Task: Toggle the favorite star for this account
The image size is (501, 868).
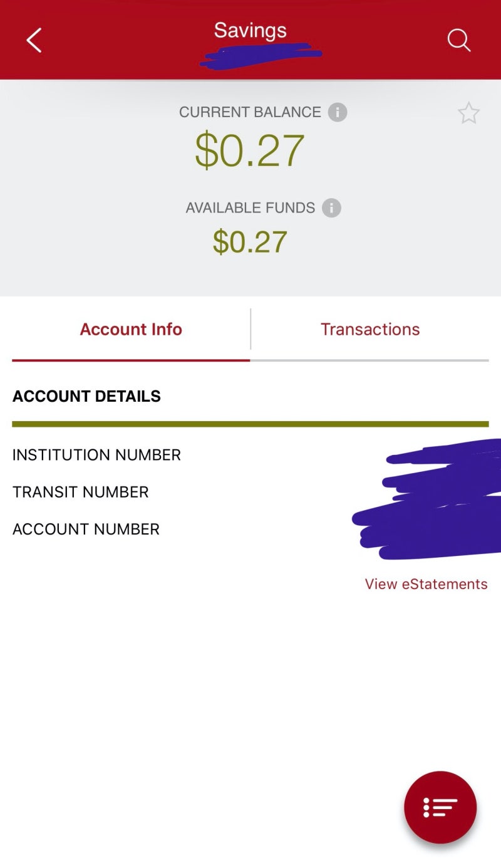Action: pos(468,113)
